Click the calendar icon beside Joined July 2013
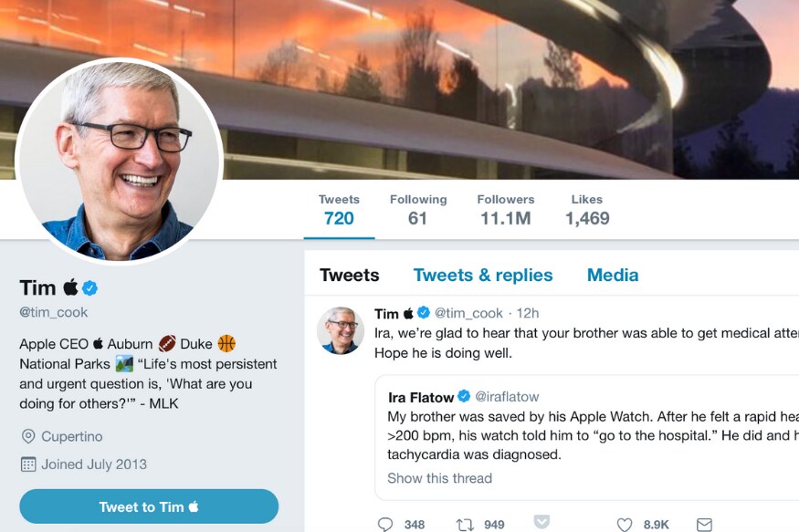This screenshot has width=799, height=532. (26, 464)
